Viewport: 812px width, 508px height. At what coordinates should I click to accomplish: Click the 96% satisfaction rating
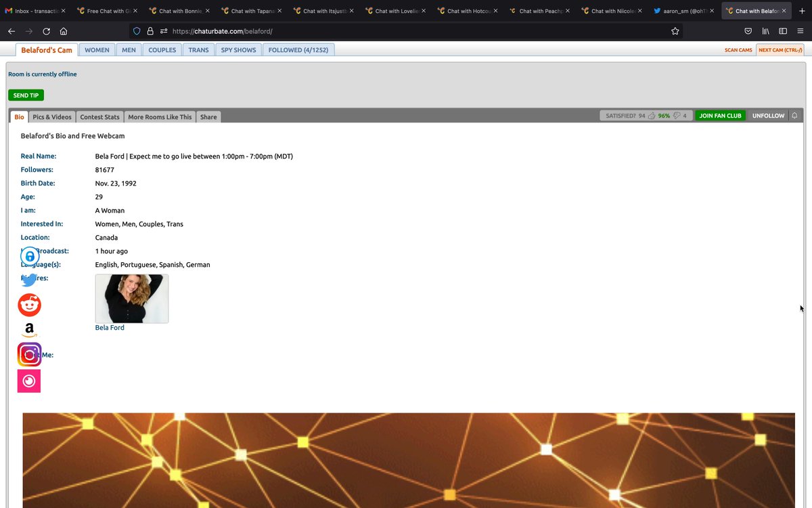[x=664, y=116]
